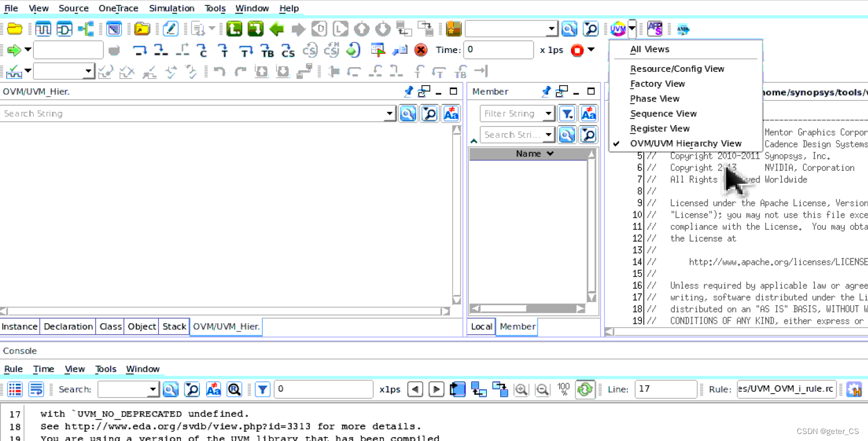Toggle case sensitivity in the Search String bar
Screen dimensions: 868x441
coord(451,113)
